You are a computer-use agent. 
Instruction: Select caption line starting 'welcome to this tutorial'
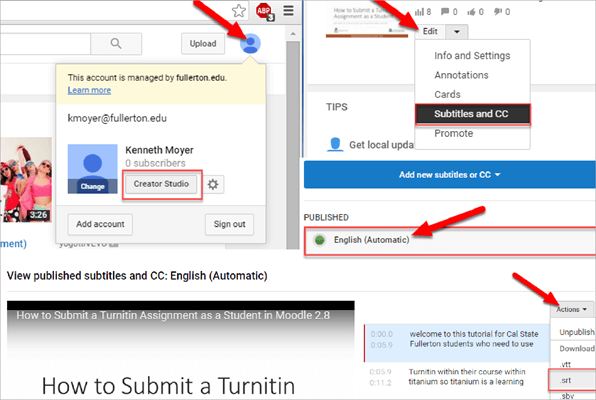[474, 339]
